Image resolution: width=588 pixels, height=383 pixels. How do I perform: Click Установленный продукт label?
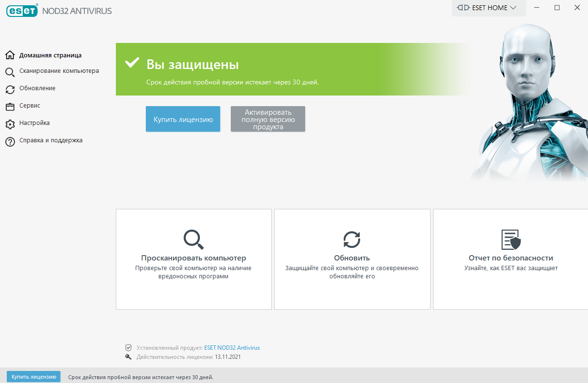pyautogui.click(x=169, y=348)
